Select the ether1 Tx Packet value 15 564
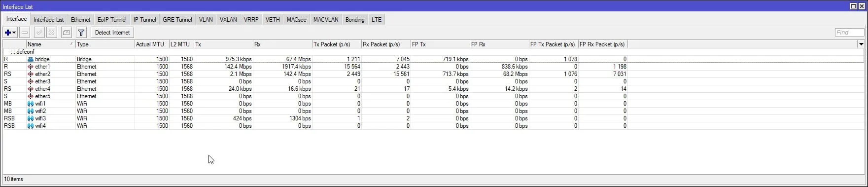The width and height of the screenshot is (868, 187). pos(352,67)
